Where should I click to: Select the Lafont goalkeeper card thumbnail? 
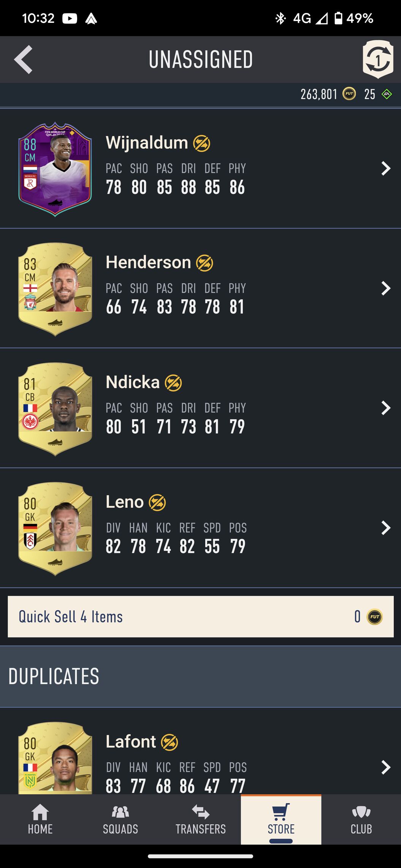[55, 758]
